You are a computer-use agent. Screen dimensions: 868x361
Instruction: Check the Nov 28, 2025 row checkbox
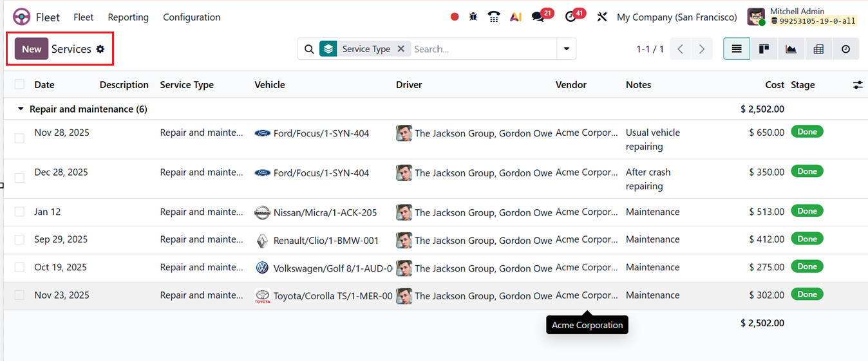coord(19,138)
